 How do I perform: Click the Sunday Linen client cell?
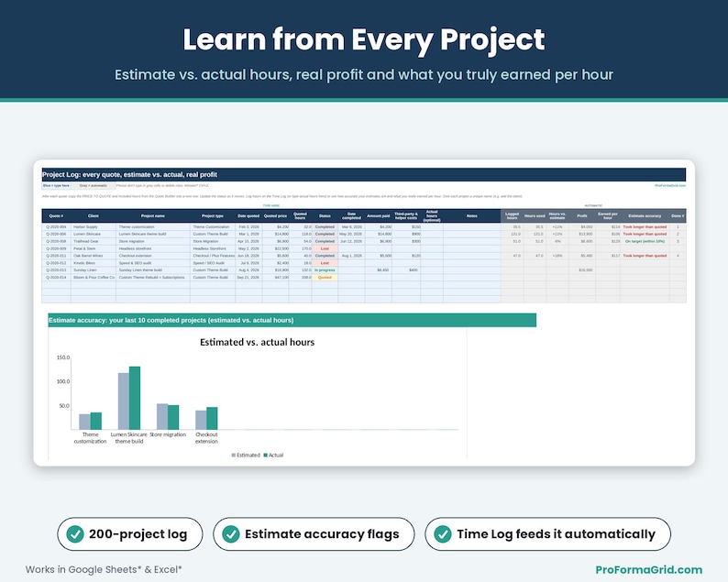(94, 269)
